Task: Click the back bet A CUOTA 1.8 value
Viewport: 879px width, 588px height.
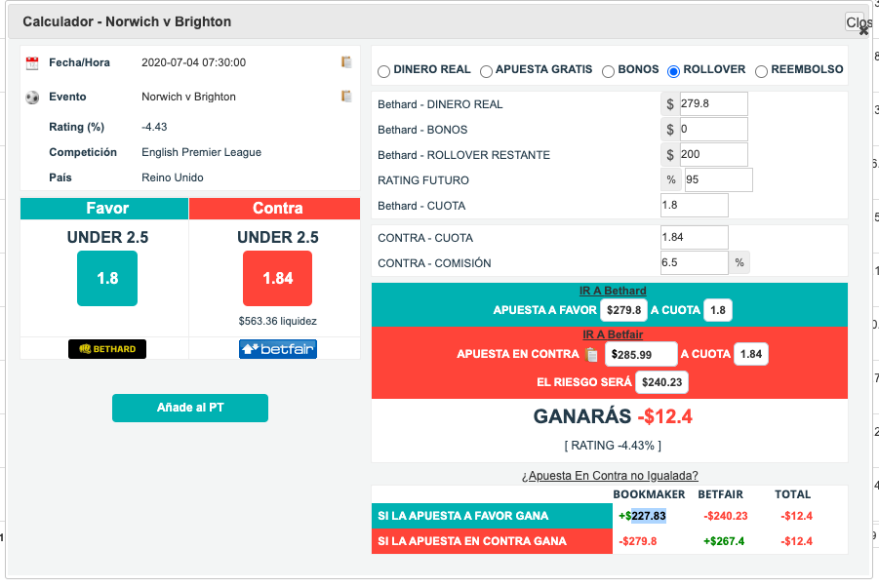Action: tap(718, 310)
